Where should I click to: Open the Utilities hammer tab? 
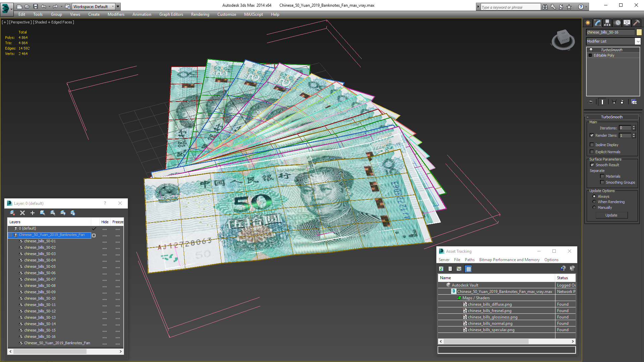click(x=636, y=23)
